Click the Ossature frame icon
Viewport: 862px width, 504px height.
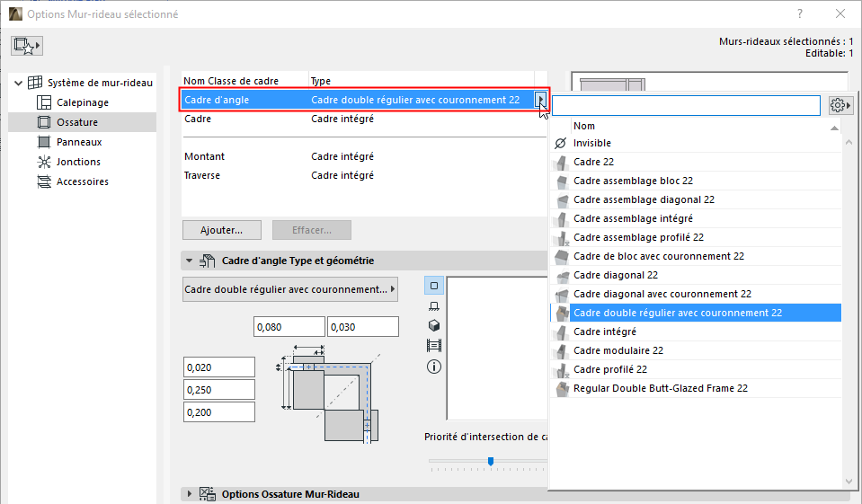pyautogui.click(x=44, y=122)
